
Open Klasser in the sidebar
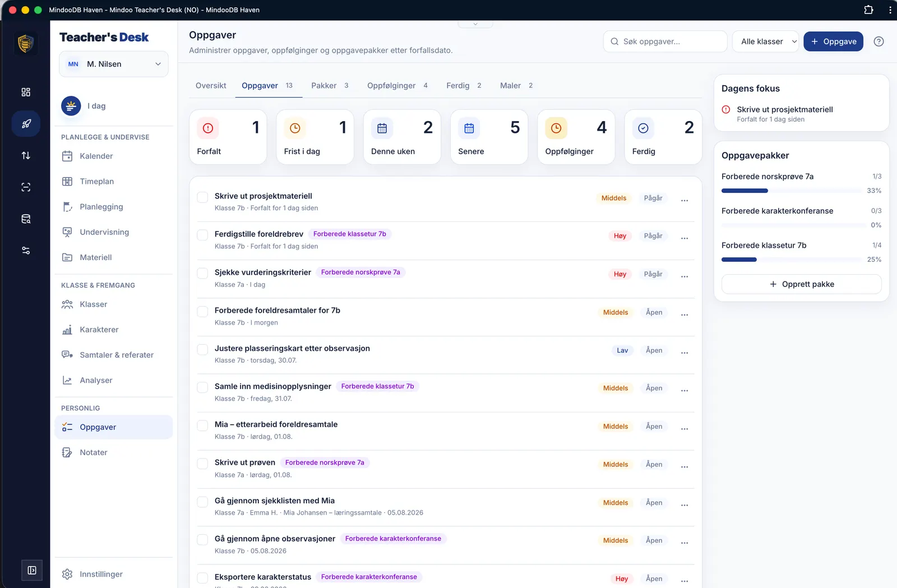pyautogui.click(x=114, y=304)
